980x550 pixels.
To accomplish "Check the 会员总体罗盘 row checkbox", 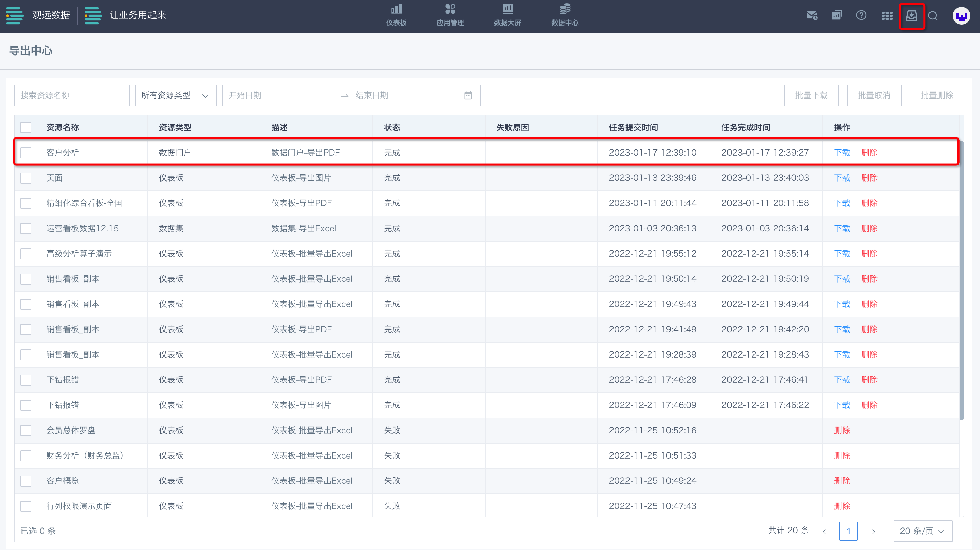I will tap(26, 430).
